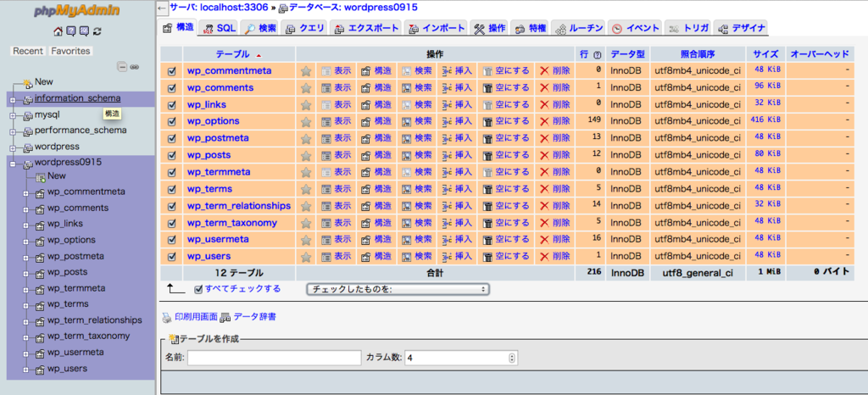Expand wp_options in the sidebar tree
The width and height of the screenshot is (868, 395).
click(x=25, y=242)
